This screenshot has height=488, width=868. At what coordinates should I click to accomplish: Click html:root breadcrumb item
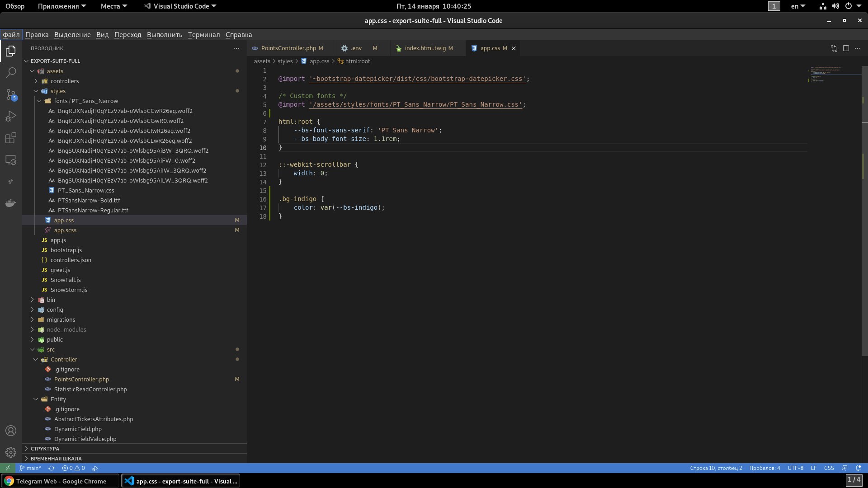click(x=354, y=61)
